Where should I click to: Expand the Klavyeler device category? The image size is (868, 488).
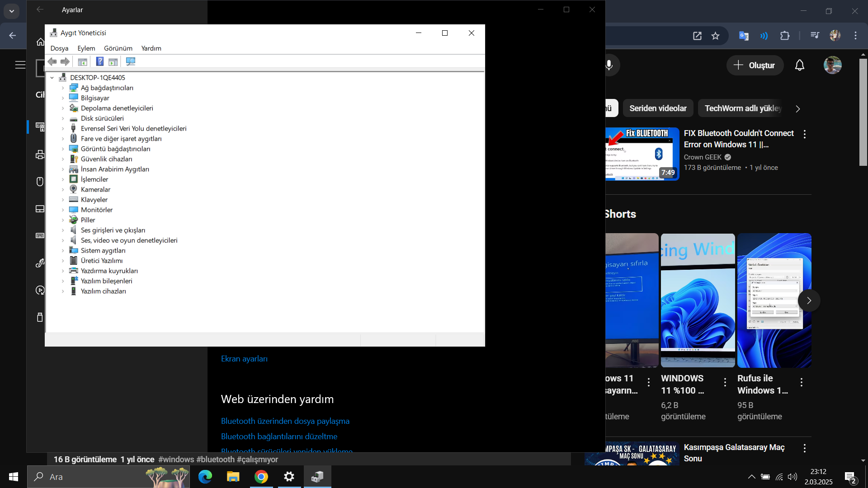[63, 200]
